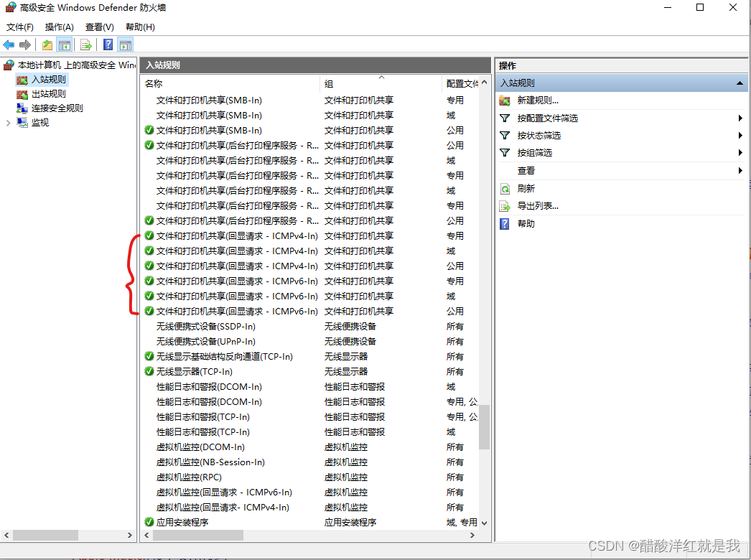Click the Up one level folder icon
The height and width of the screenshot is (560, 751).
tap(47, 45)
